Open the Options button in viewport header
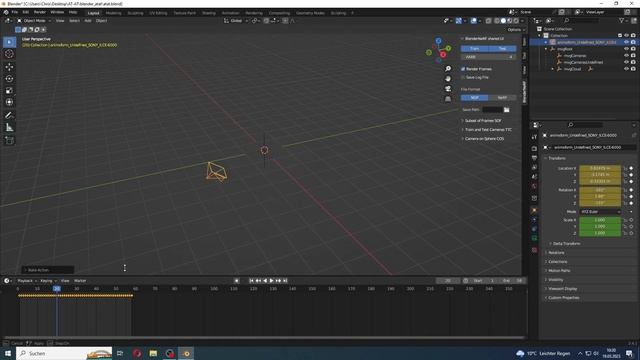This screenshot has height=360, width=640. pyautogui.click(x=516, y=30)
